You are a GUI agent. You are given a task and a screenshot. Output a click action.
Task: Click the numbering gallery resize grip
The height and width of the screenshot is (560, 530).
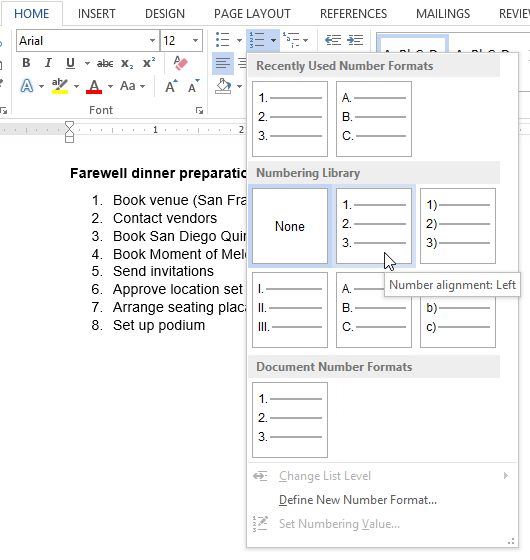pos(511,541)
